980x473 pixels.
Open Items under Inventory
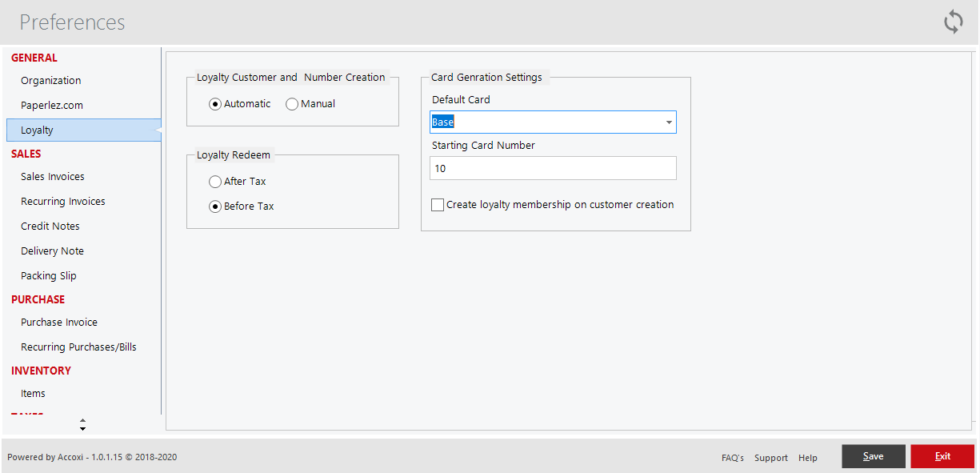(x=33, y=394)
